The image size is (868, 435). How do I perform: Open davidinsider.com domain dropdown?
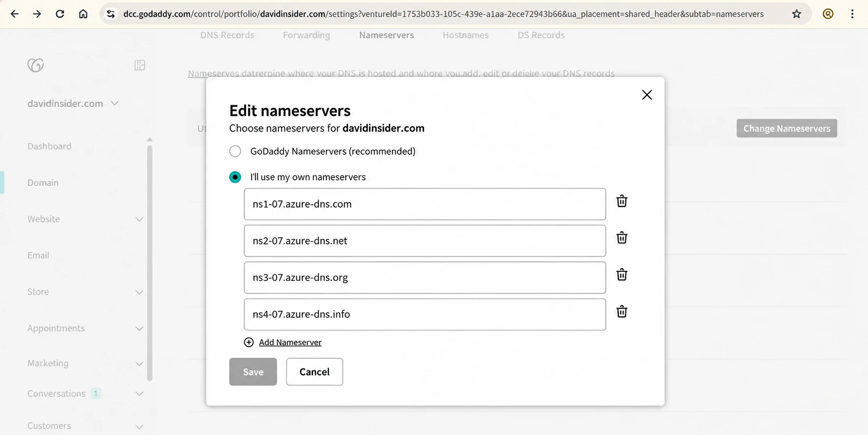(115, 103)
